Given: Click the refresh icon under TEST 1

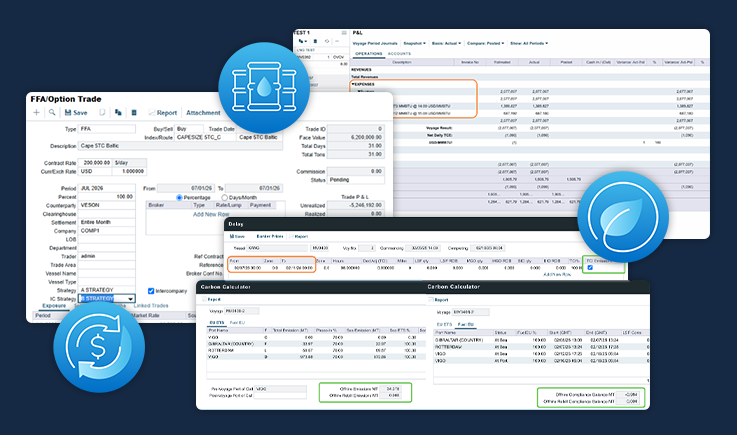Looking at the screenshot, I should (x=327, y=41).
